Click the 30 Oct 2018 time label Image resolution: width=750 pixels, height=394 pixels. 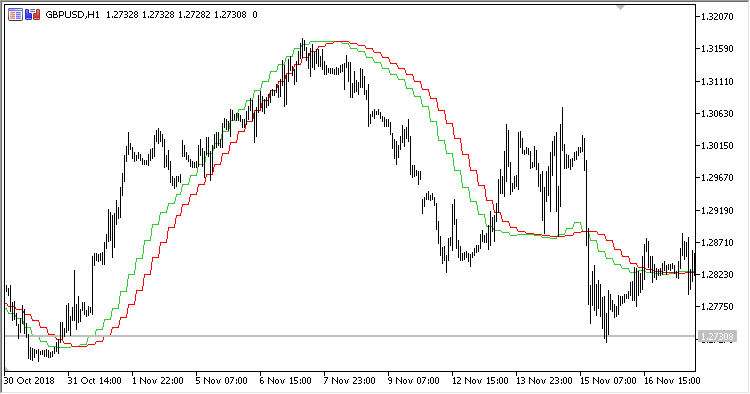29,381
